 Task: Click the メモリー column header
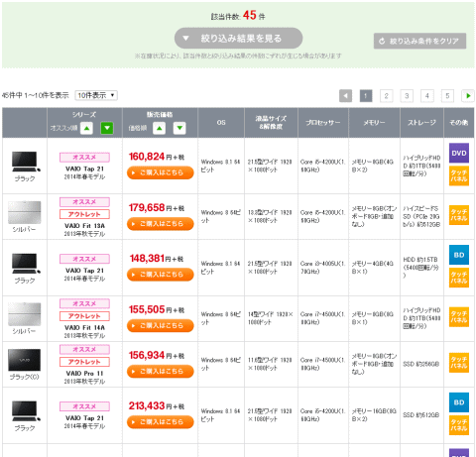click(374, 123)
